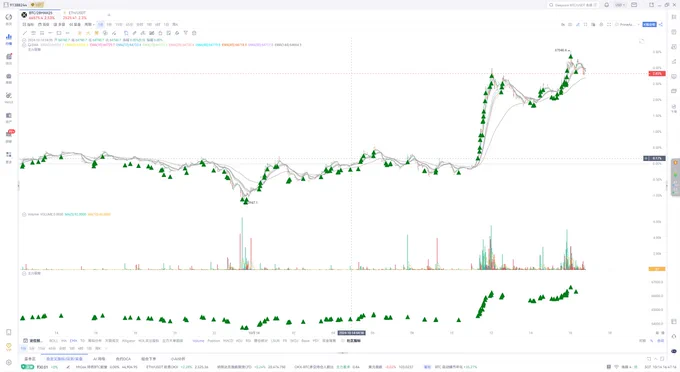Click the blue pen icon in chart top-right toolbar
The image size is (680, 372).
point(578,25)
